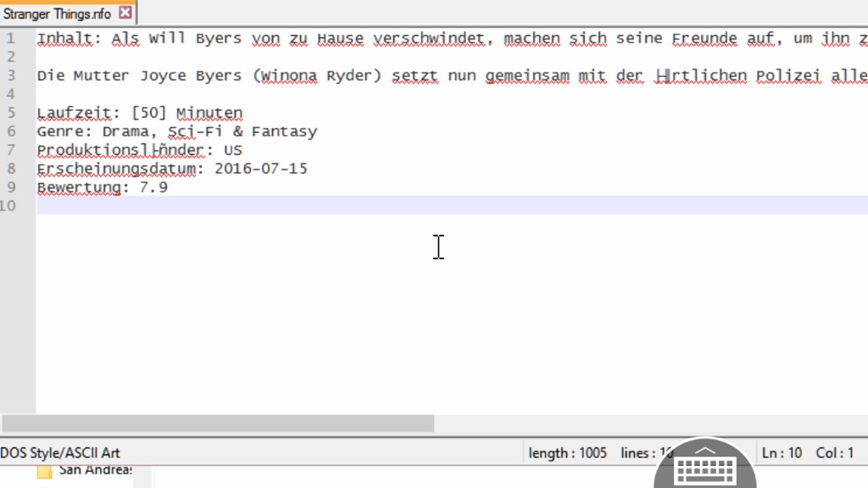Click the Ln : 10 status entry
The width and height of the screenshot is (868, 488).
click(782, 453)
